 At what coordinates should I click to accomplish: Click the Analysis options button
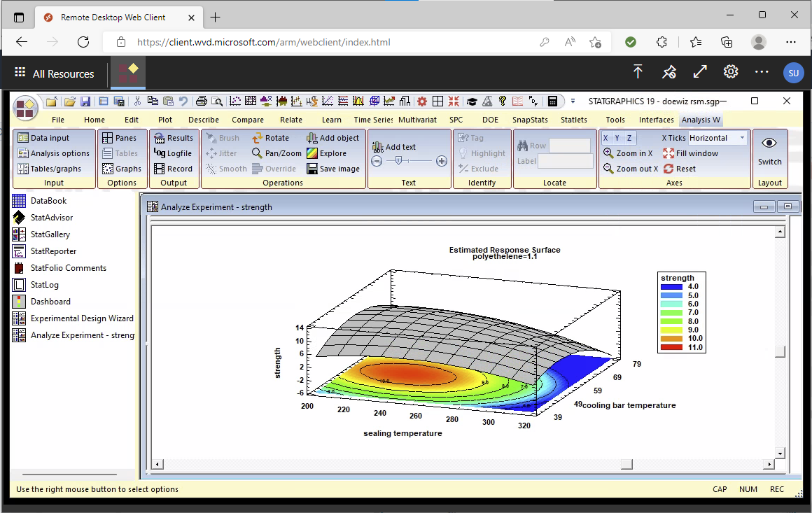click(x=53, y=153)
